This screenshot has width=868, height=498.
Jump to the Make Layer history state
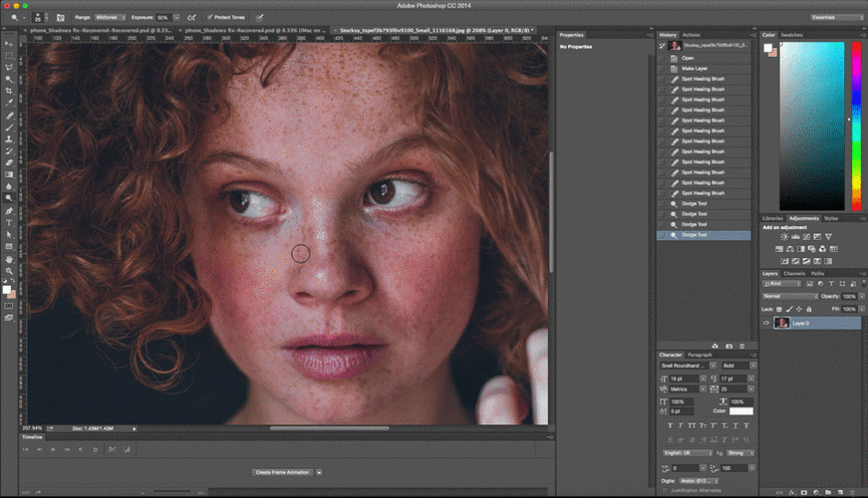[695, 69]
